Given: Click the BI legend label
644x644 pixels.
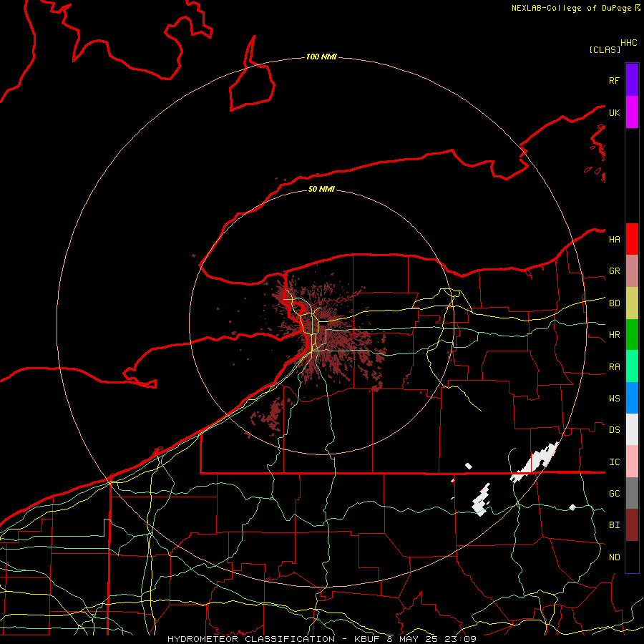Looking at the screenshot, I should (x=614, y=525).
